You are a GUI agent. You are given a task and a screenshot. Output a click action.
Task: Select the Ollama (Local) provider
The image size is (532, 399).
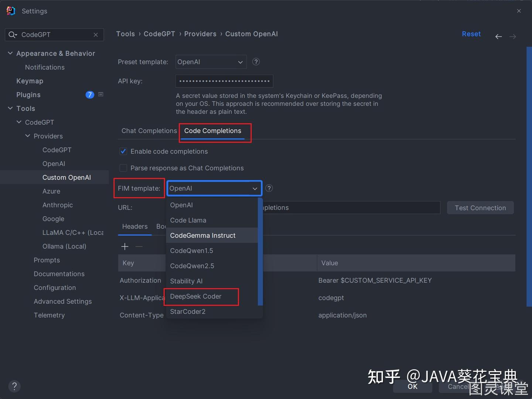tap(64, 246)
